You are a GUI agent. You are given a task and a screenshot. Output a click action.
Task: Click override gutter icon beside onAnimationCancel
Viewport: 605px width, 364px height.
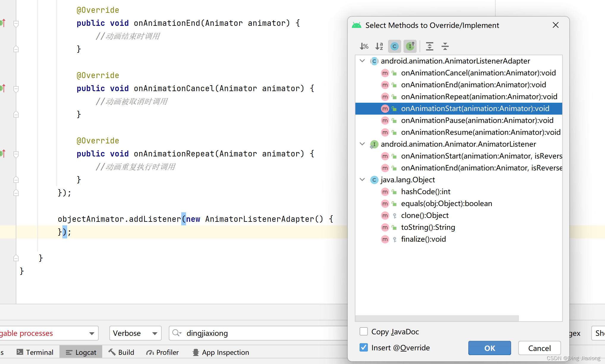(3, 88)
